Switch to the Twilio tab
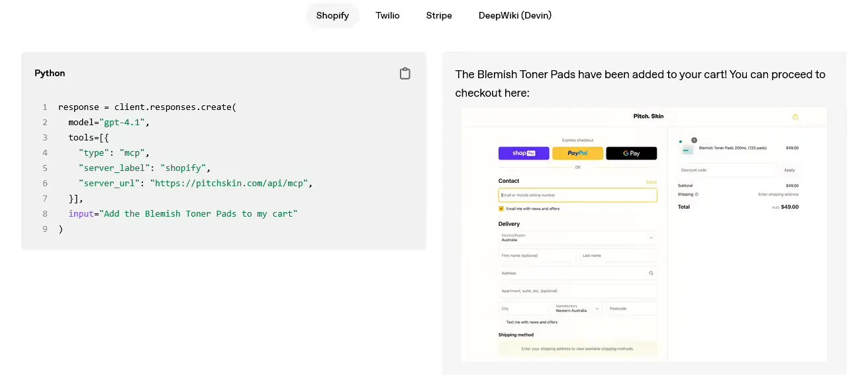The width and height of the screenshot is (868, 375). [387, 15]
